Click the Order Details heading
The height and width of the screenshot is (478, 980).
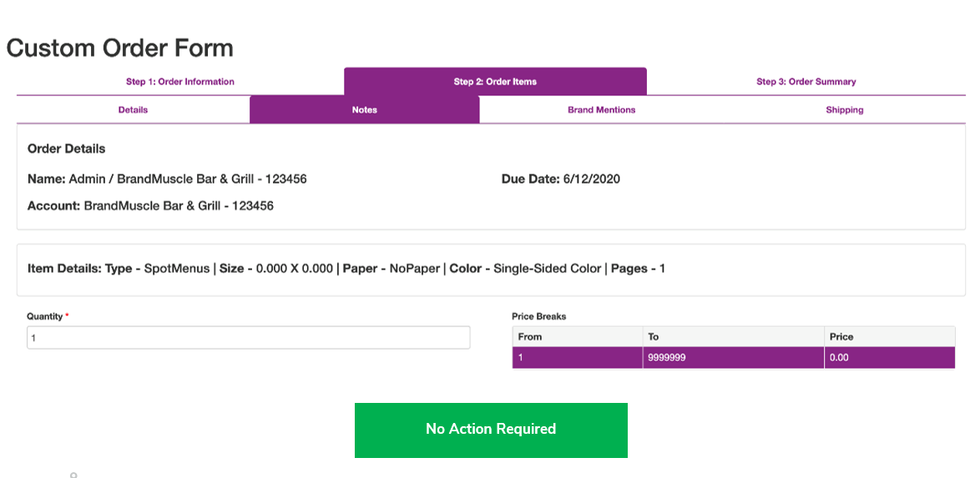66,148
